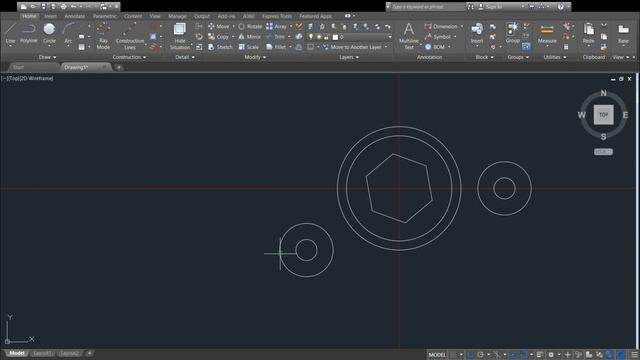640x360 pixels.
Task: Toggle group selection on/off icon
Action: (x=527, y=47)
